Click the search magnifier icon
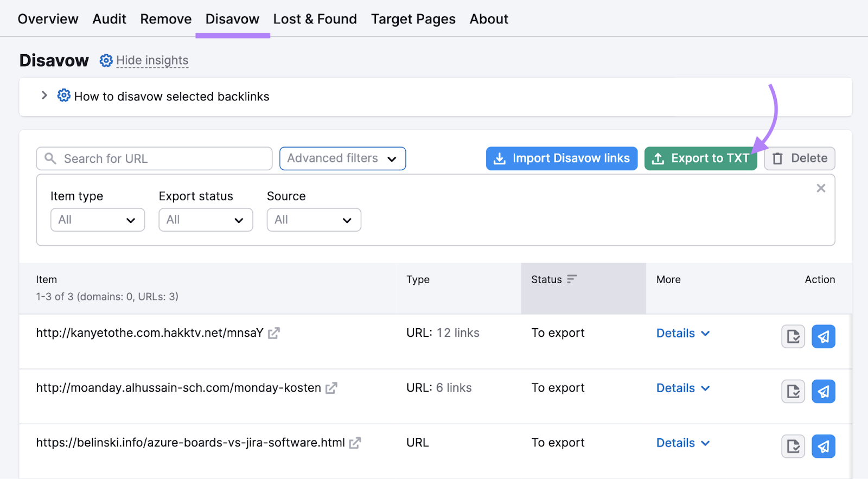This screenshot has width=868, height=479. click(x=50, y=158)
